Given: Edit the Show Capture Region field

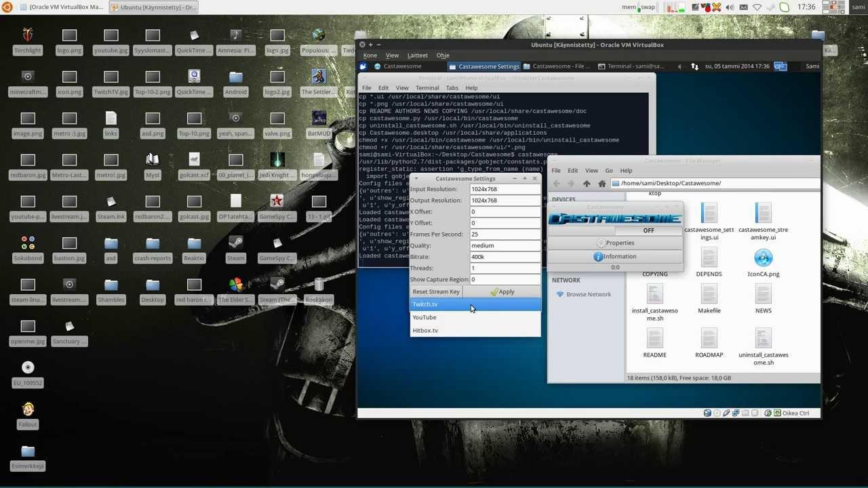Looking at the screenshot, I should 505,279.
